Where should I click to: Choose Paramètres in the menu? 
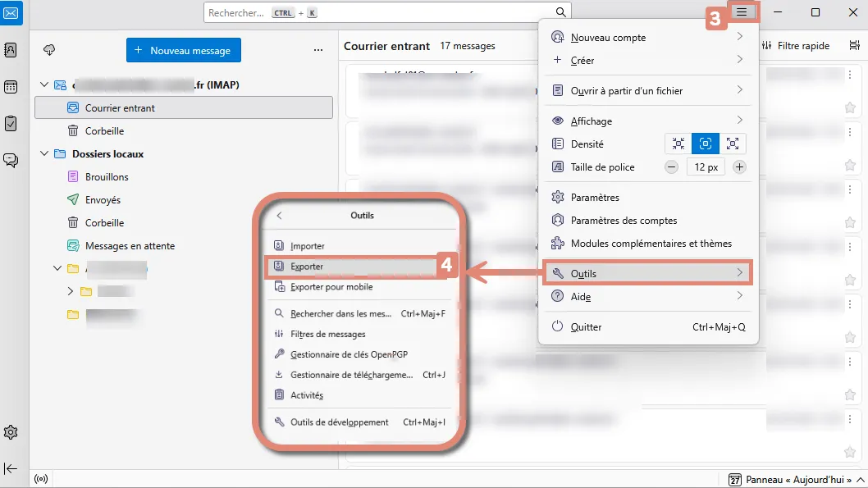(648, 198)
